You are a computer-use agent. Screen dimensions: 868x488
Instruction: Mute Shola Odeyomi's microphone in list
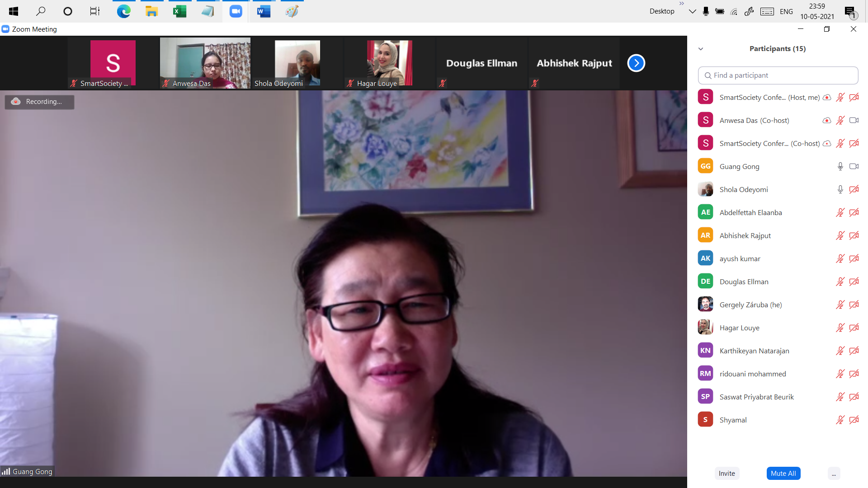[840, 189]
